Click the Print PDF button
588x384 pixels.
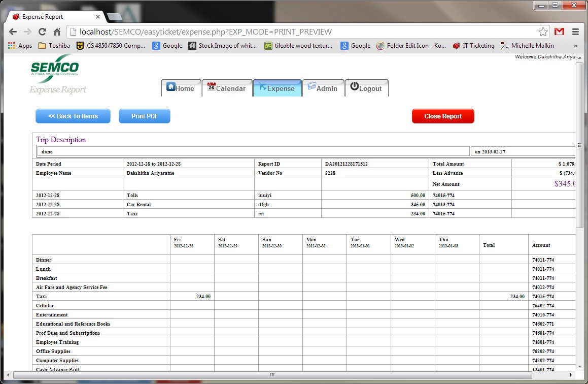[x=144, y=116]
